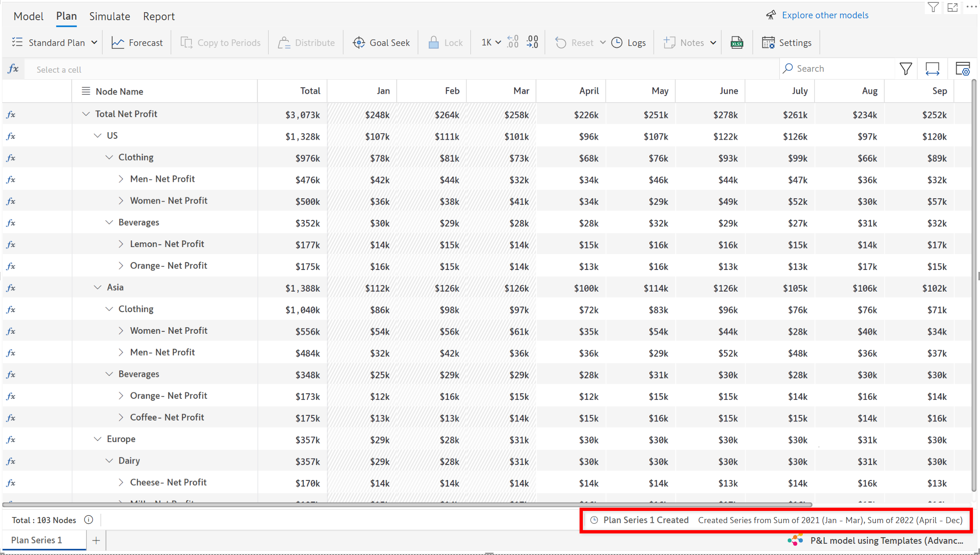Click the horizontal scrollbar below the table
Viewport: 980px width, 555px height.
click(407, 505)
